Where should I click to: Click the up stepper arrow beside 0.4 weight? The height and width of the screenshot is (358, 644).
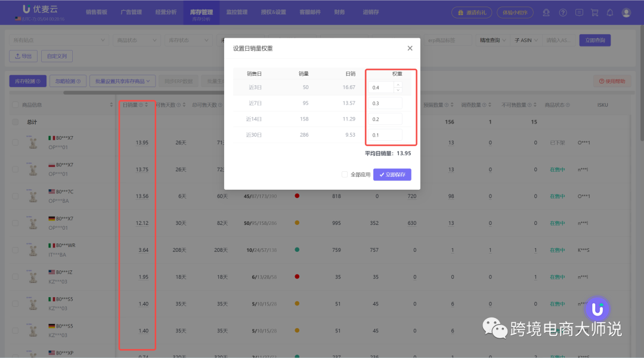(398, 85)
